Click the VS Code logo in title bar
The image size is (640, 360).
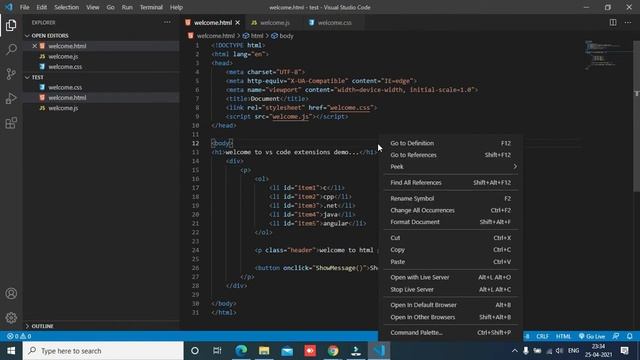tap(9, 7)
